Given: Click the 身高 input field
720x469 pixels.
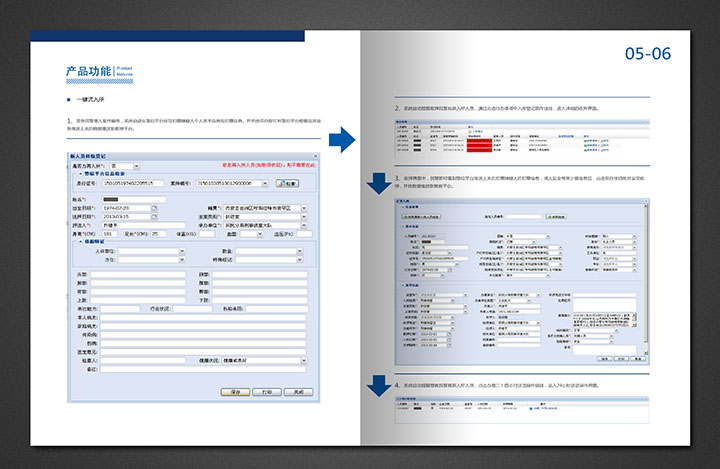Looking at the screenshot, I should click(x=110, y=233).
